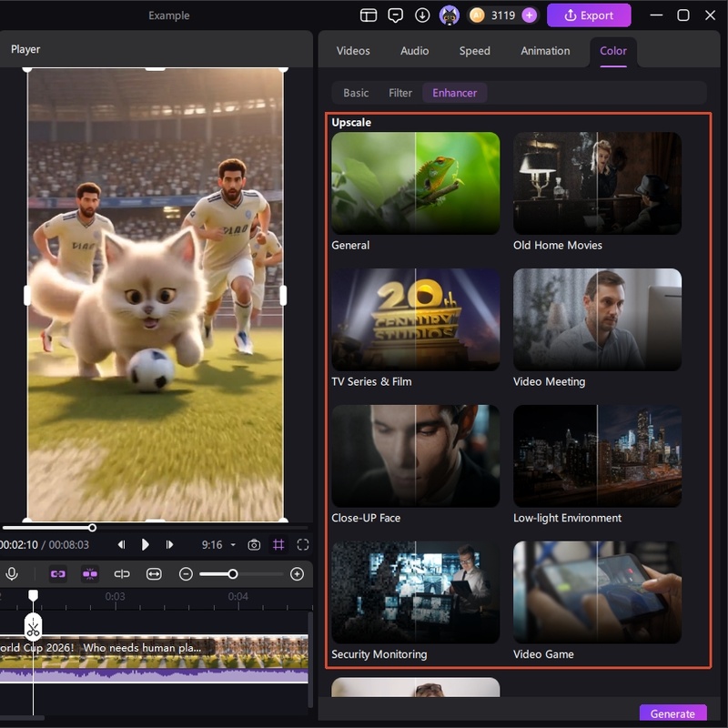Viewport: 728px width, 728px height.
Task: Zoom in timeline with plus icon
Action: (297, 574)
